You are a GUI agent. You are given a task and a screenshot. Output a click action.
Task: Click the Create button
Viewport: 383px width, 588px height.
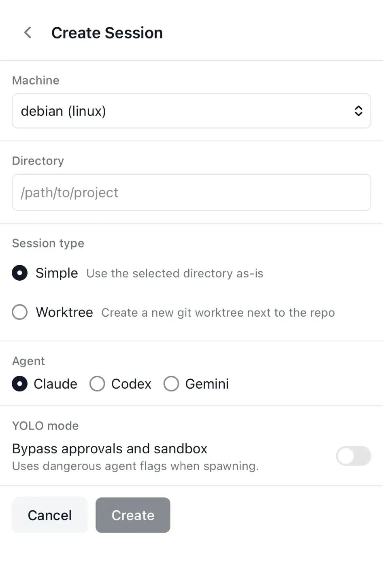coord(133,515)
